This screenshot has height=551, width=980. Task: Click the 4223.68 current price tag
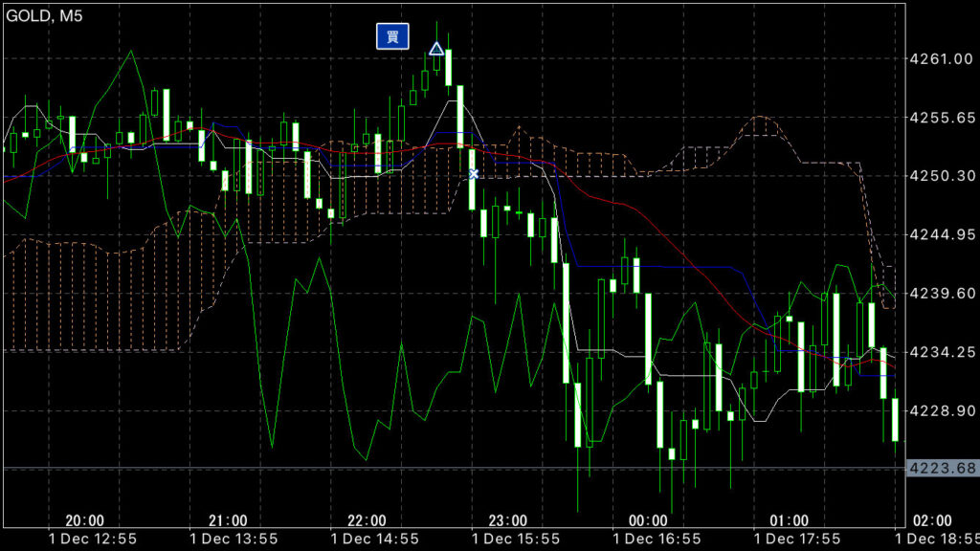tap(942, 468)
